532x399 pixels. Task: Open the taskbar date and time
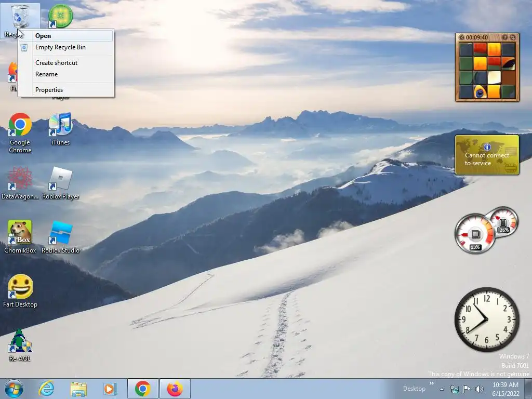506,389
